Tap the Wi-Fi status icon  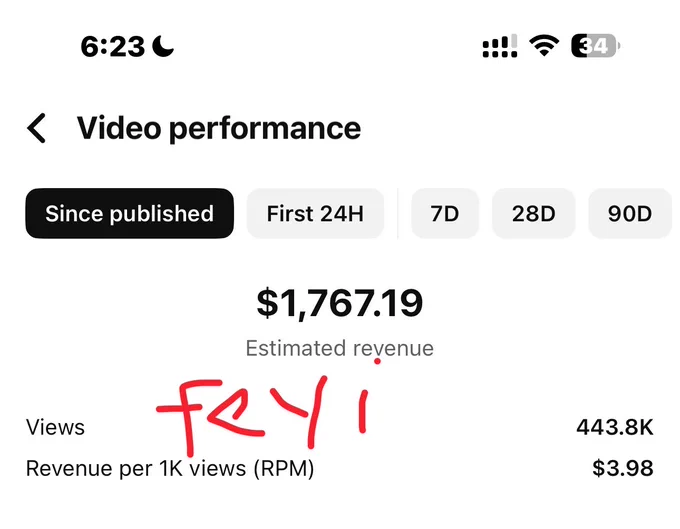coord(544,46)
